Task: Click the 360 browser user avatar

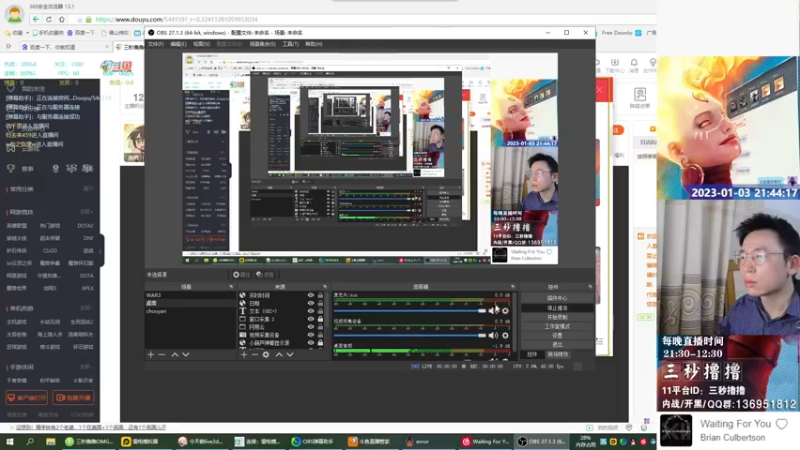Action: tap(14, 14)
